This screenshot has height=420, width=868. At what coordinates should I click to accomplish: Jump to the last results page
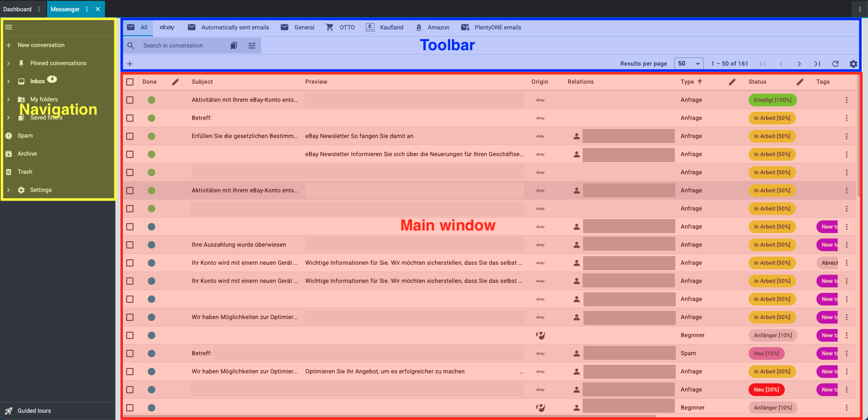coord(817,64)
